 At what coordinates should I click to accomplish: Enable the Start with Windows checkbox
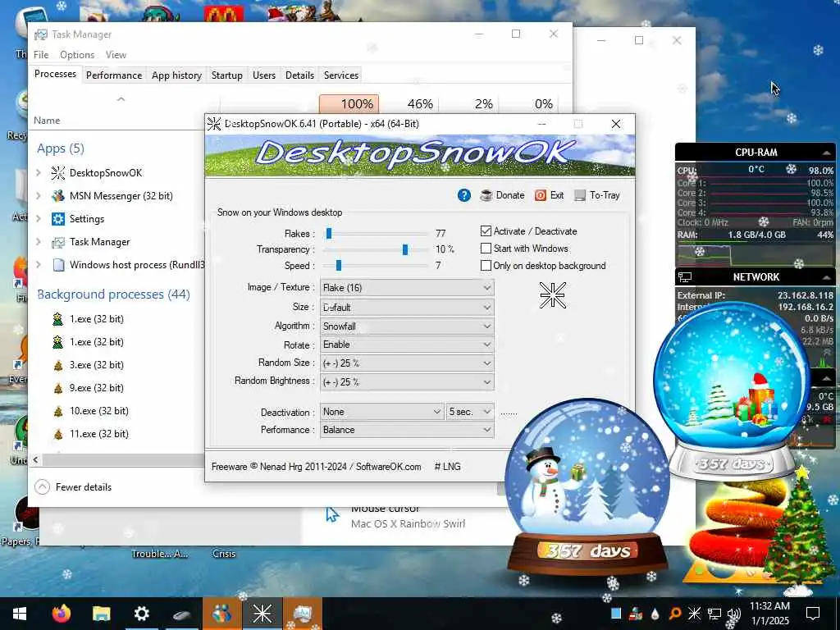[x=486, y=249]
